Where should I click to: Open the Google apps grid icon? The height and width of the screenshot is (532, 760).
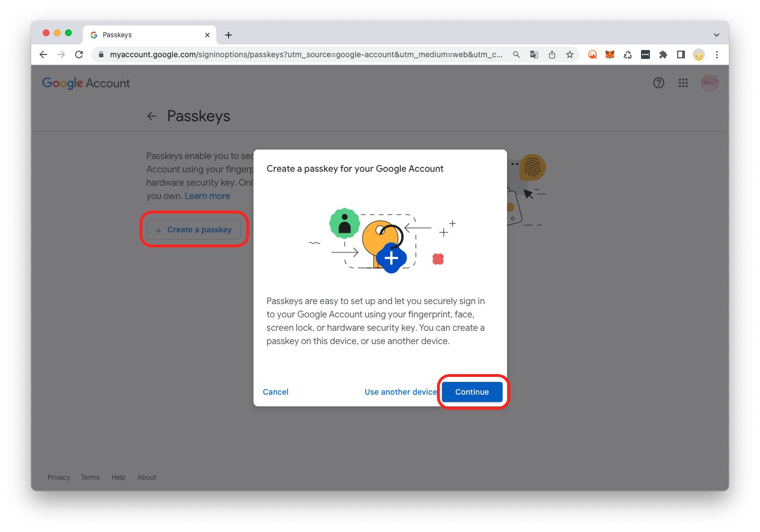point(683,83)
